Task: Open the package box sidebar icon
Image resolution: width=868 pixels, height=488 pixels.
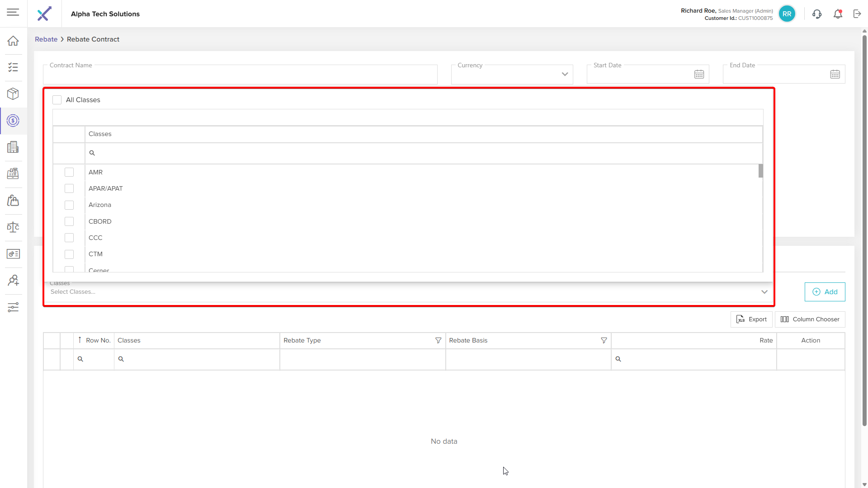Action: [x=13, y=94]
